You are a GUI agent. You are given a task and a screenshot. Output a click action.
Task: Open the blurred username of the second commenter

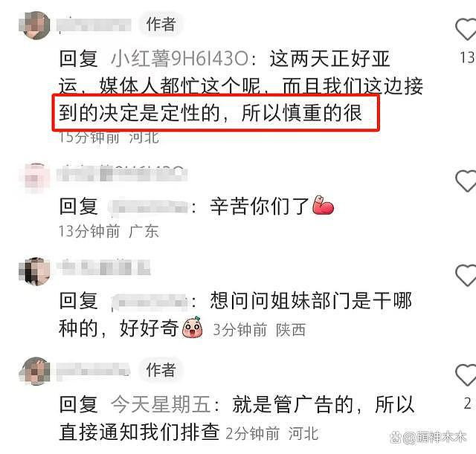pyautogui.click(x=121, y=173)
